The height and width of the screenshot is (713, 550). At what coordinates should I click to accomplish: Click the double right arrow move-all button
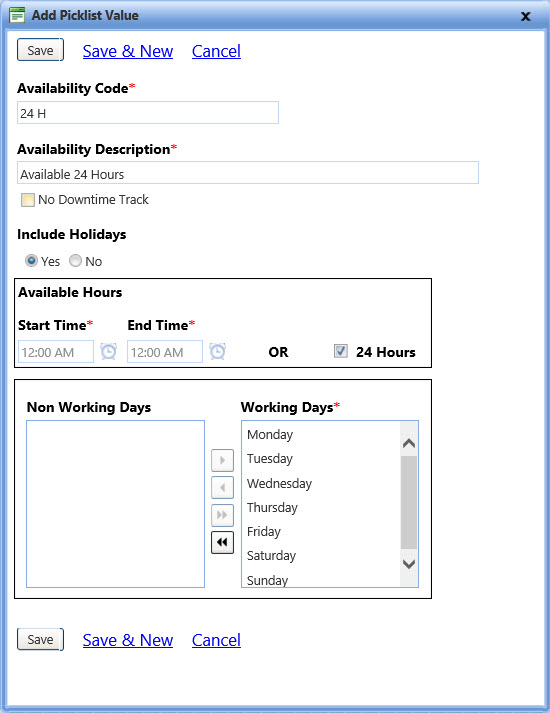tap(222, 515)
